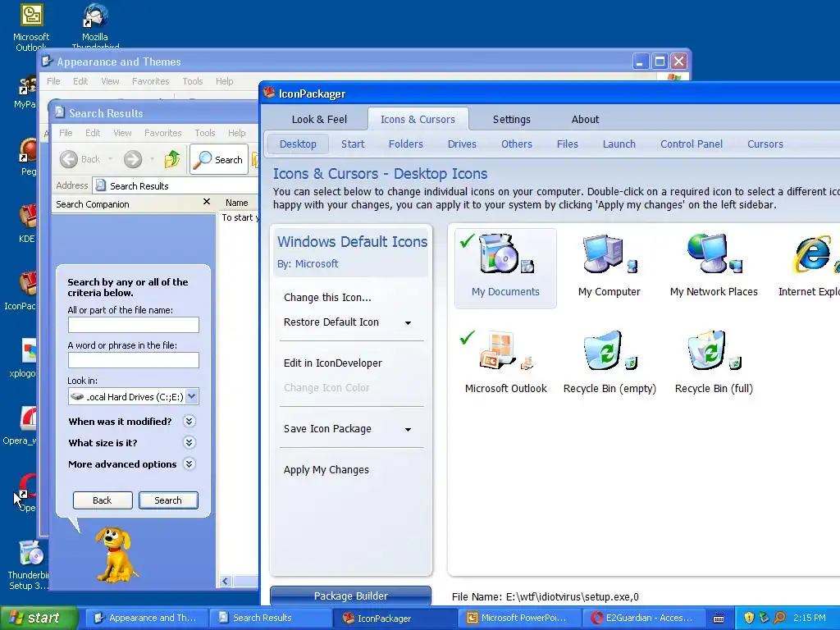Viewport: 840px width, 630px height.
Task: Open the Restore Default Icon dropdown arrow
Action: 409,323
